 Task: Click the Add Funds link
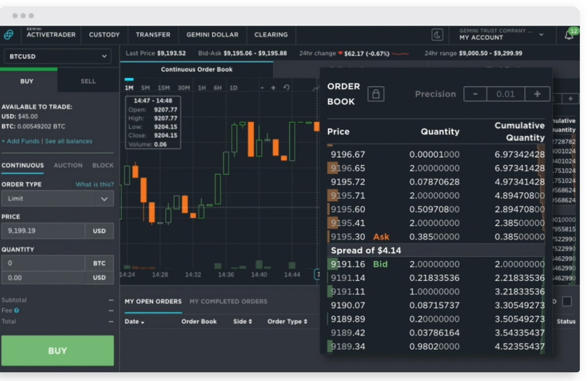20,141
